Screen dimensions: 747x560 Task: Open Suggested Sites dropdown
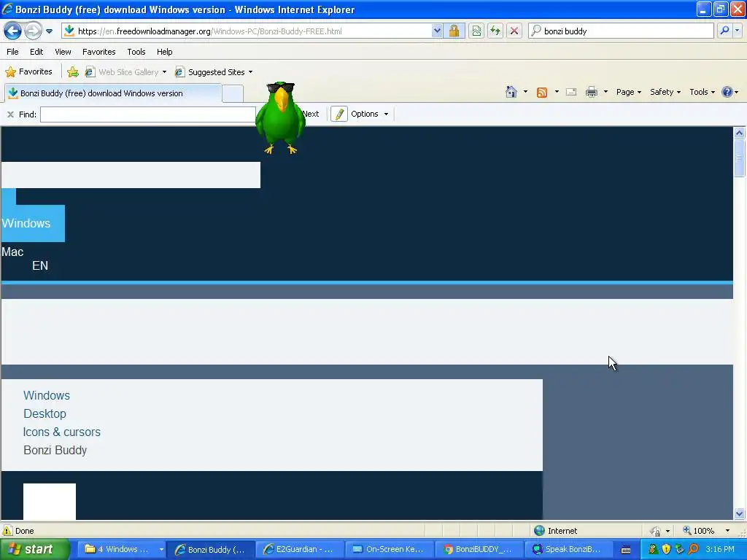[x=214, y=72]
